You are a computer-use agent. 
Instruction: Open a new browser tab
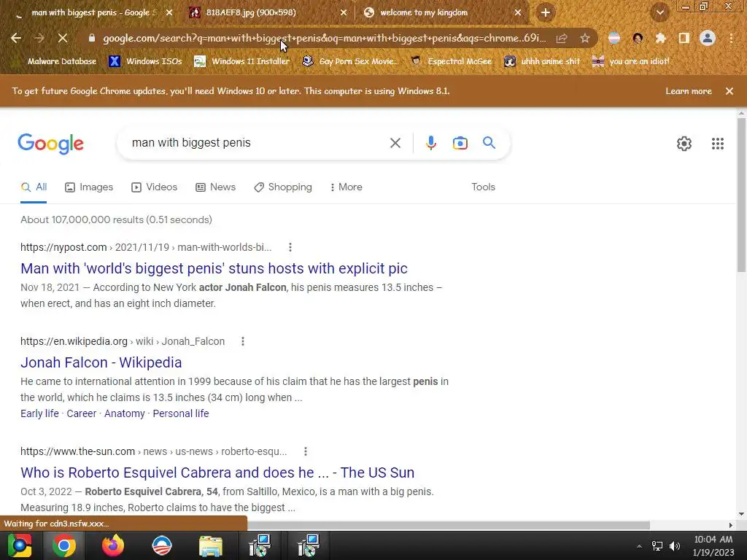coord(546,12)
